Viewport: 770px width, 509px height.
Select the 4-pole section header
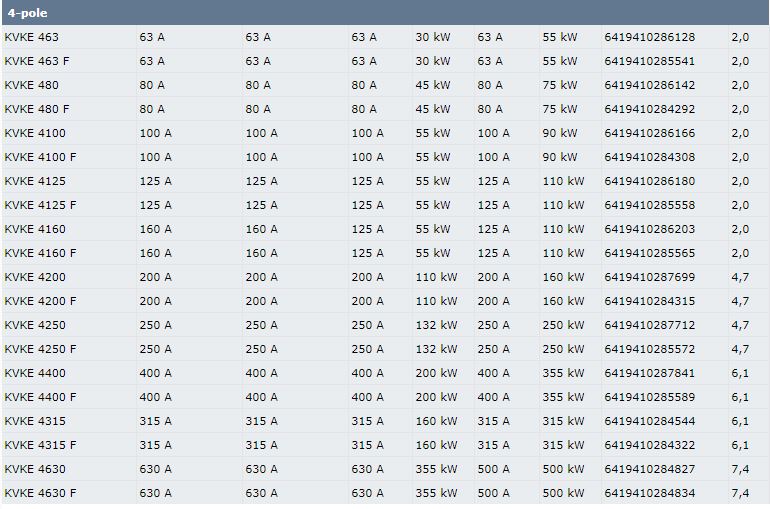[x=385, y=13]
